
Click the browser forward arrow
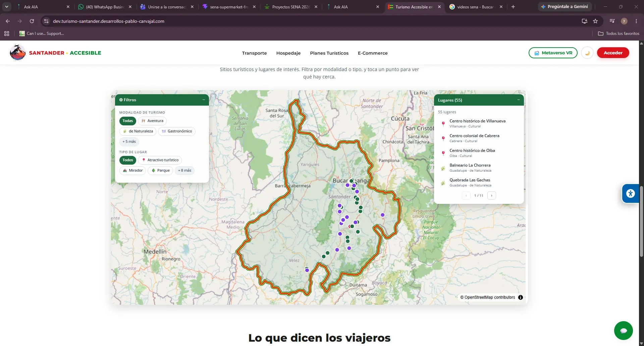pyautogui.click(x=20, y=21)
